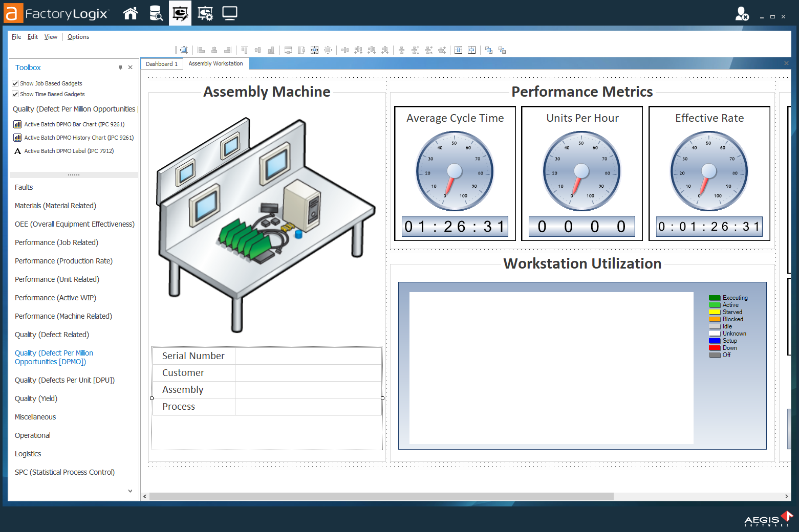Click the align left toolbar icon

201,50
